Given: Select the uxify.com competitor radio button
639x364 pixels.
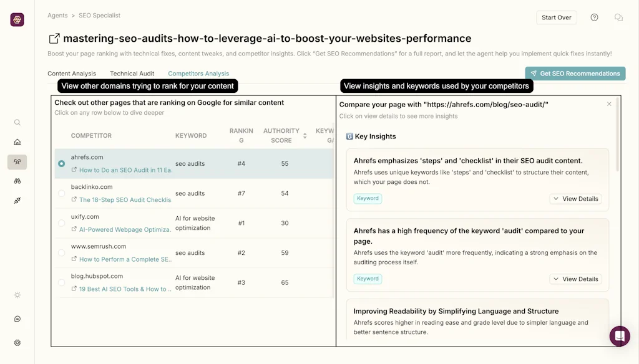Looking at the screenshot, I should (61, 223).
